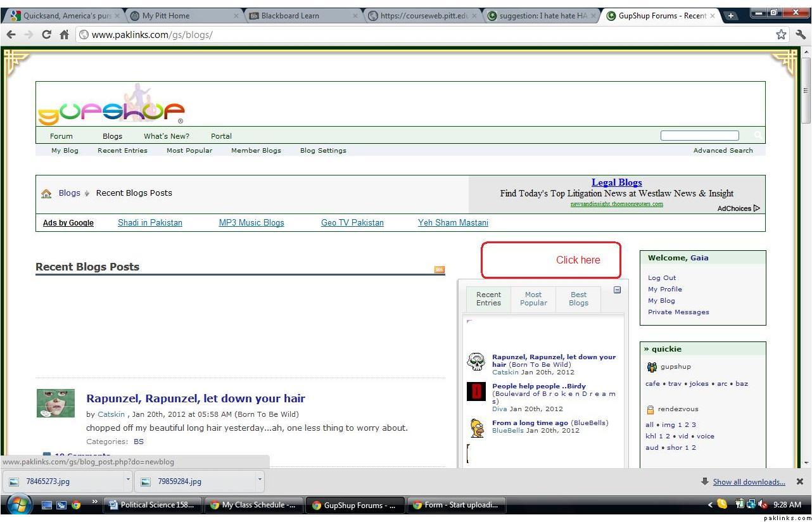
Task: Open the Member Blogs menu item
Action: point(256,151)
